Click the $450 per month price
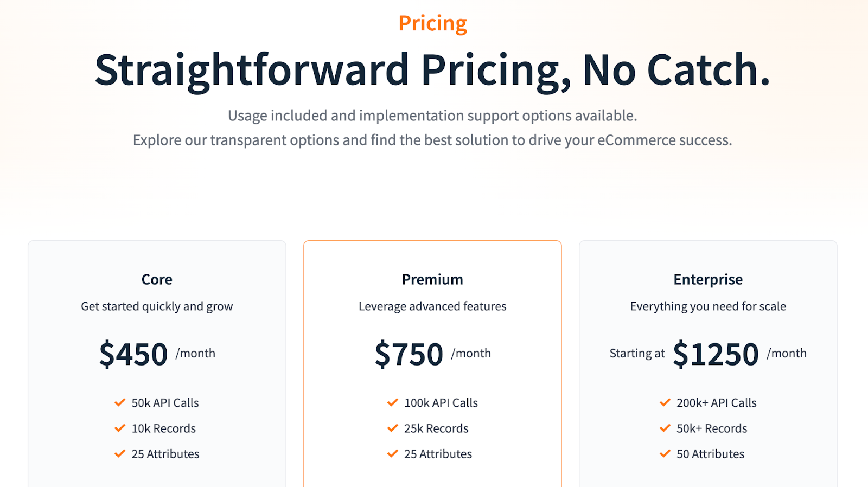 point(133,354)
